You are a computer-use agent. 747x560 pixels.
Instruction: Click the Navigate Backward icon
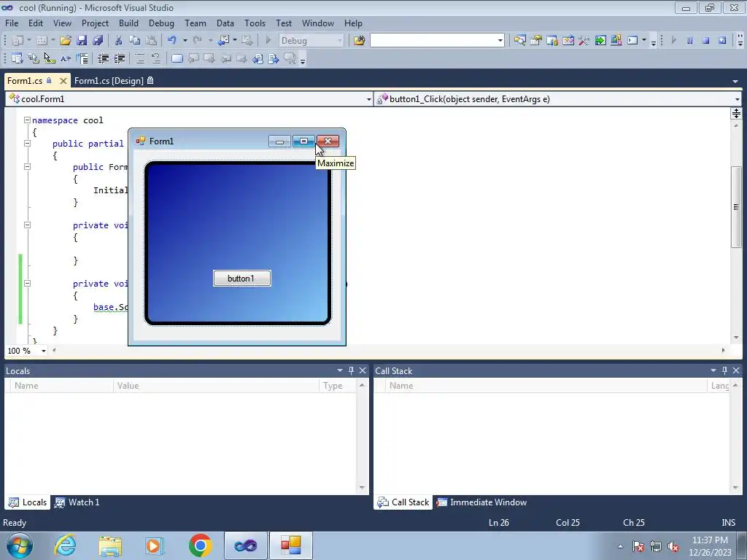click(x=223, y=41)
